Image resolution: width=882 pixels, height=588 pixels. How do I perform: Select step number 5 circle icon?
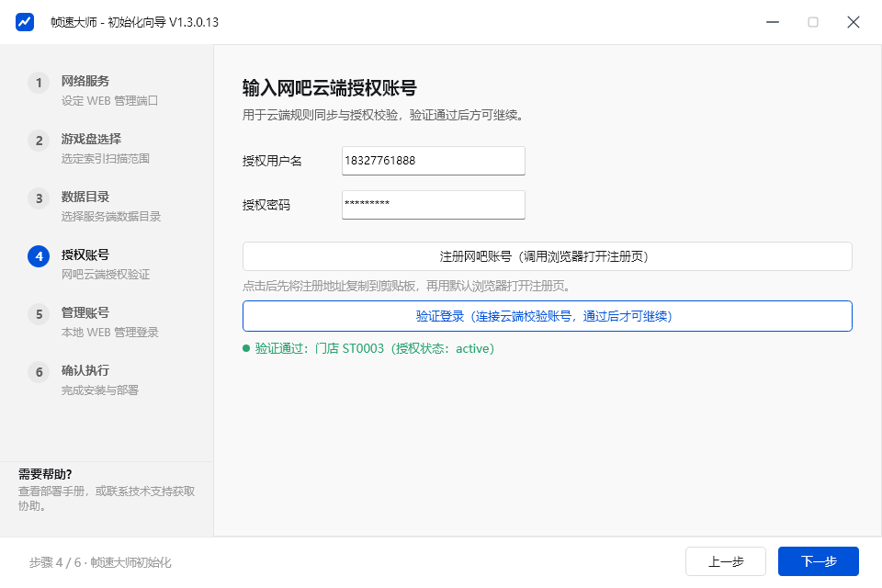(x=39, y=314)
